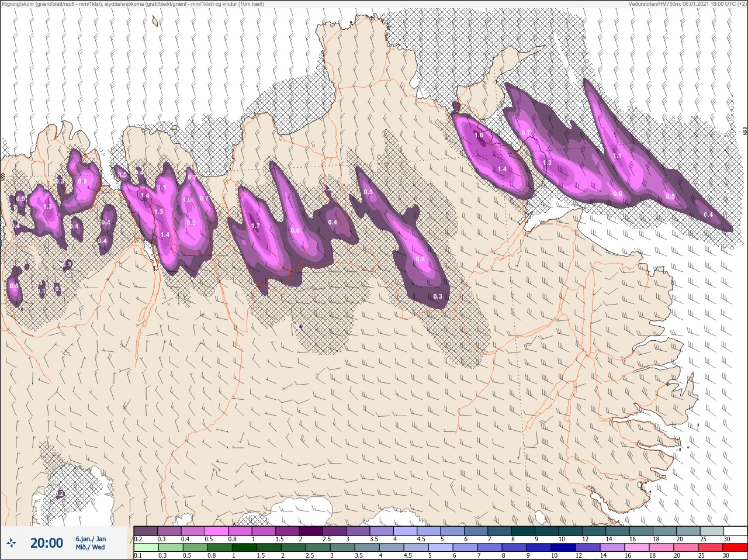The image size is (748, 560).
Task: Click the lavender swatch between 4 and 4.5, upper legend row
Action: tap(405, 531)
